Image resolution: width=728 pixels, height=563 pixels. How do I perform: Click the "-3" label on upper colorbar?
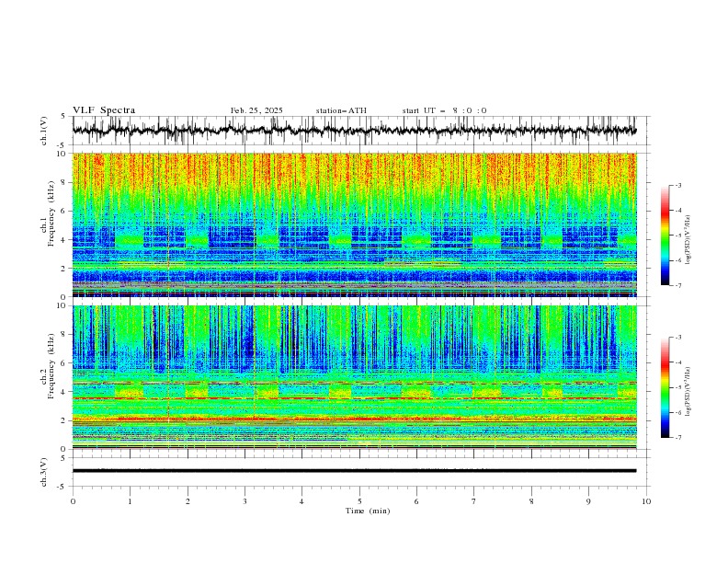click(x=678, y=185)
